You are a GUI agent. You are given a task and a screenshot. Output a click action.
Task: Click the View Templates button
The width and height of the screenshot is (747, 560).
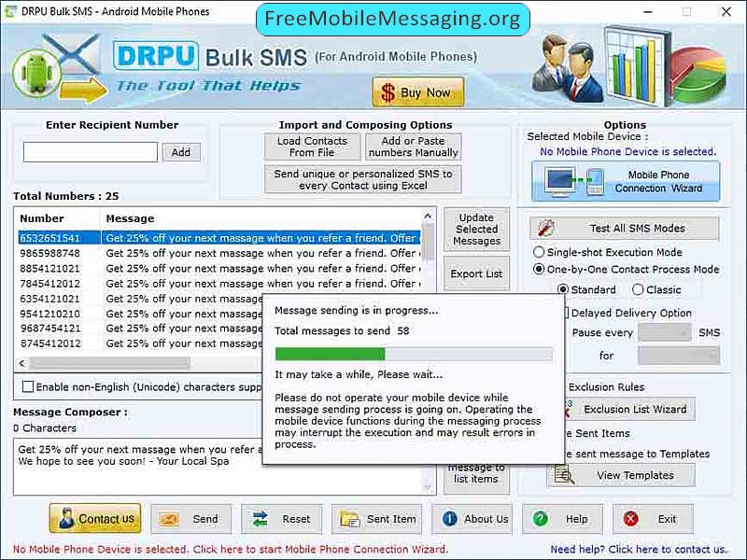point(621,475)
